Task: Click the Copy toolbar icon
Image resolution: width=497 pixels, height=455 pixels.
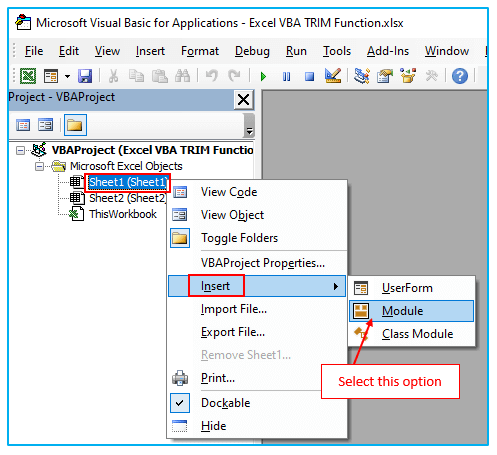Action: tap(136, 76)
